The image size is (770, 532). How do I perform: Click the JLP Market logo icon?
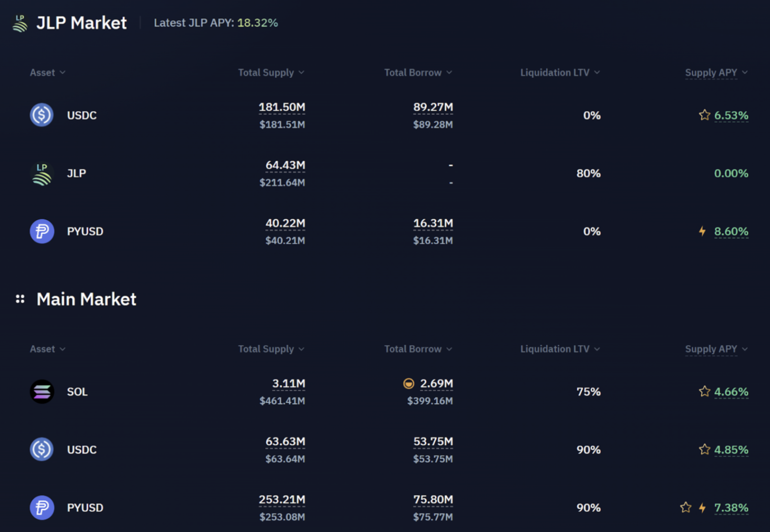20,23
